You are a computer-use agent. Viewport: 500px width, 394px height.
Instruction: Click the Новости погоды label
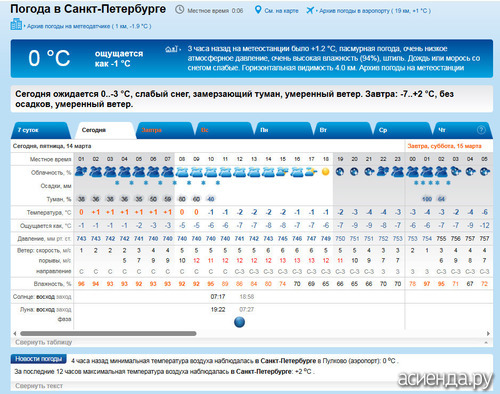pos(39,359)
